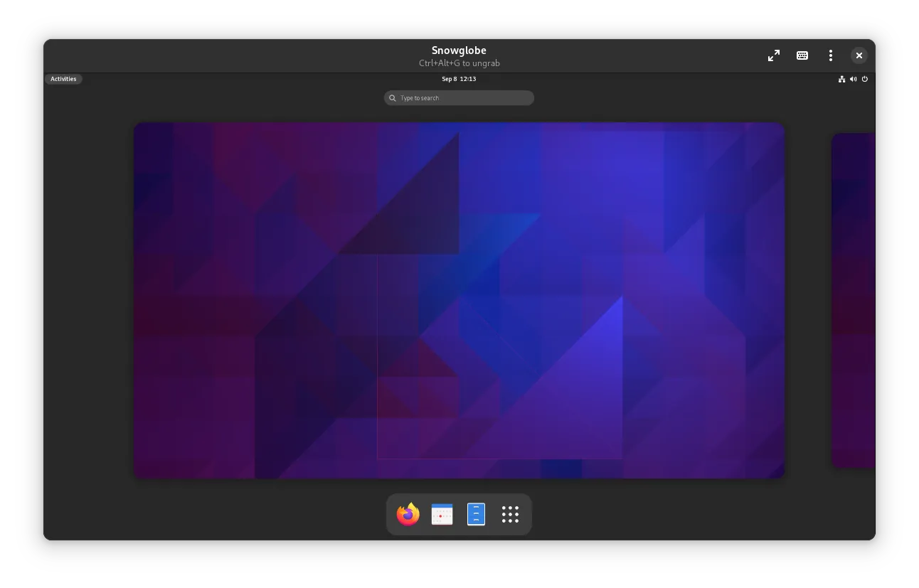Image resolution: width=919 pixels, height=588 pixels.
Task: Click the Ctrl+Alt+G to ungrab subtitle
Action: 459,63
